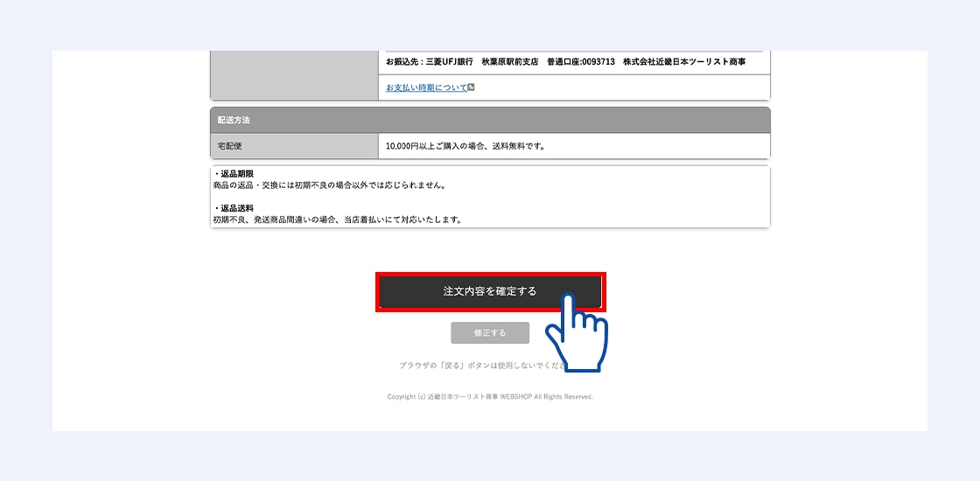
Task: Click the 秋葉原駅前支店 branch name
Action: click(x=509, y=62)
